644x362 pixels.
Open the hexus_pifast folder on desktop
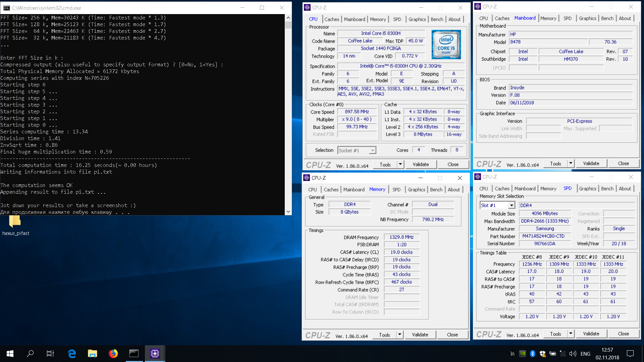(x=15, y=225)
